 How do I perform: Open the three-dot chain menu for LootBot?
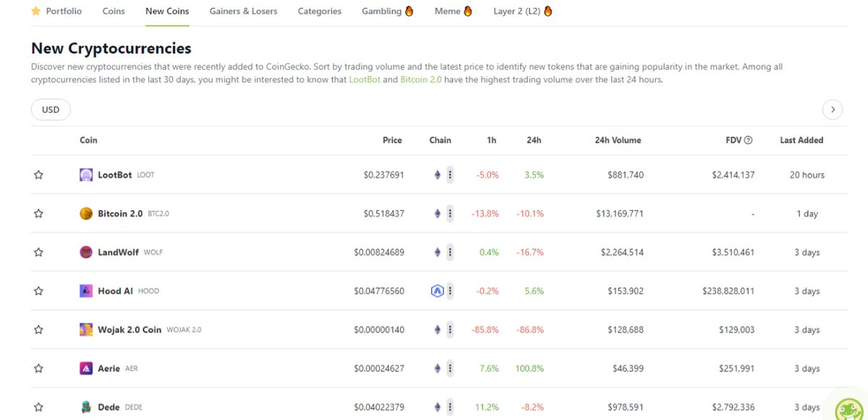pyautogui.click(x=450, y=175)
